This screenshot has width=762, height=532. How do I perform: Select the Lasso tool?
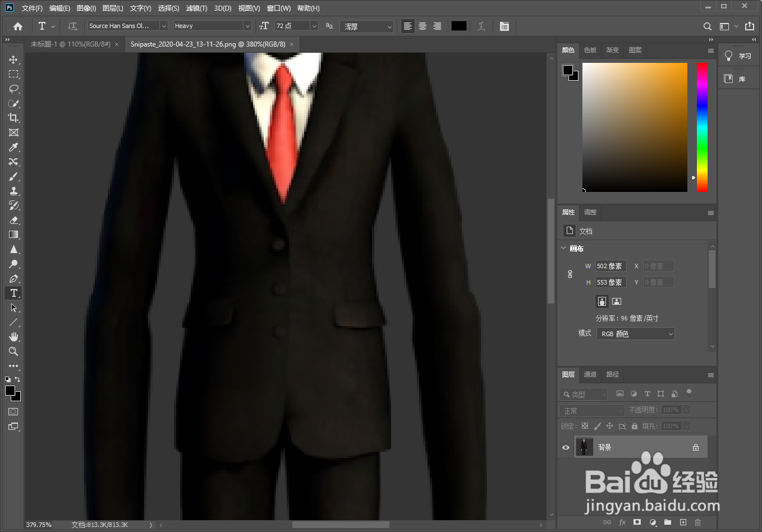pos(13,89)
